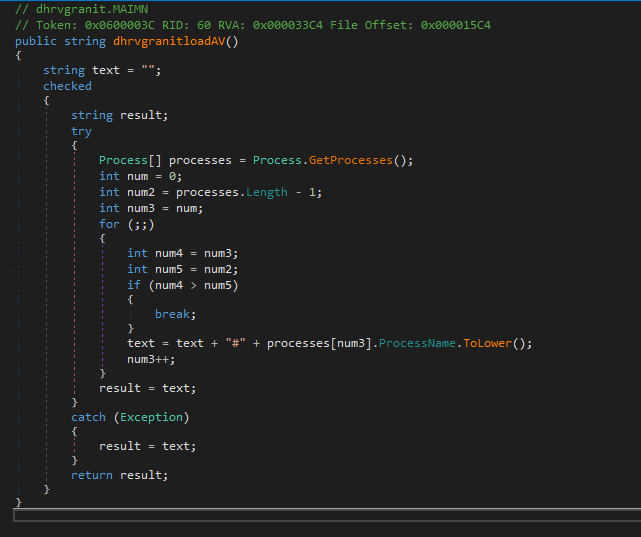
Task: Select the Length property reference
Action: click(x=267, y=192)
